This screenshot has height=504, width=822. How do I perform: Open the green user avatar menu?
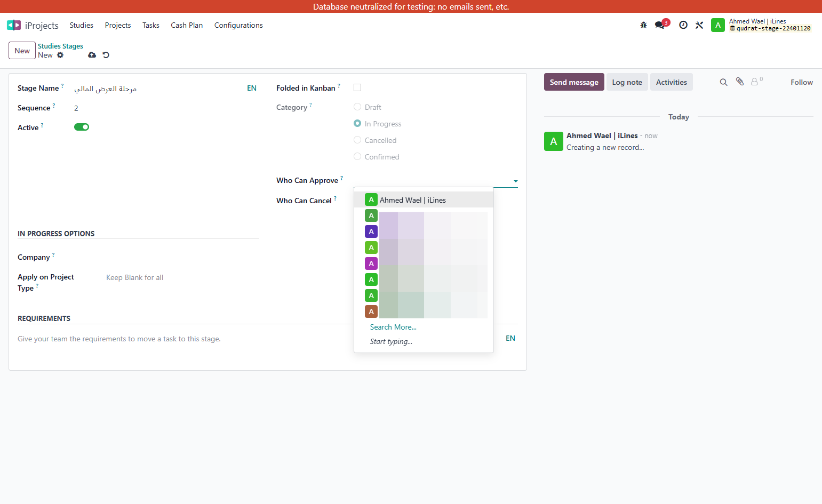[718, 25]
